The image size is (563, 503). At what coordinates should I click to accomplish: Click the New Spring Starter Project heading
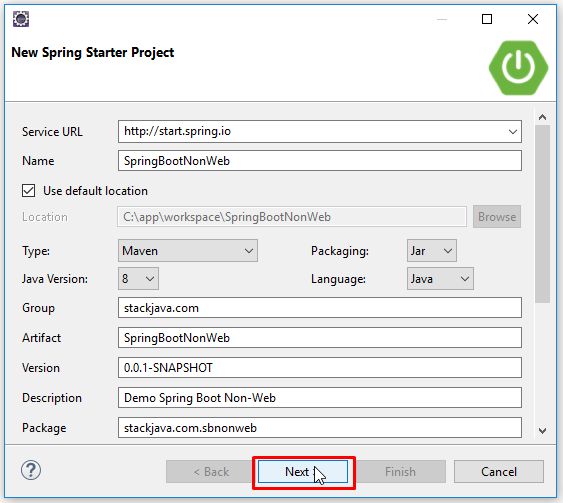(x=93, y=52)
